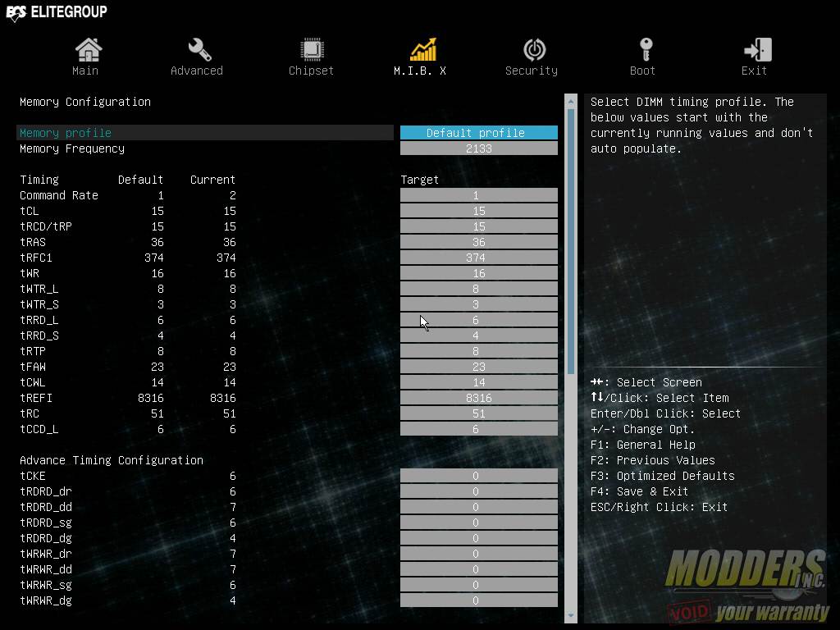Switch to the Main tab label
Image resolution: width=840 pixels, height=630 pixels.
85,71
